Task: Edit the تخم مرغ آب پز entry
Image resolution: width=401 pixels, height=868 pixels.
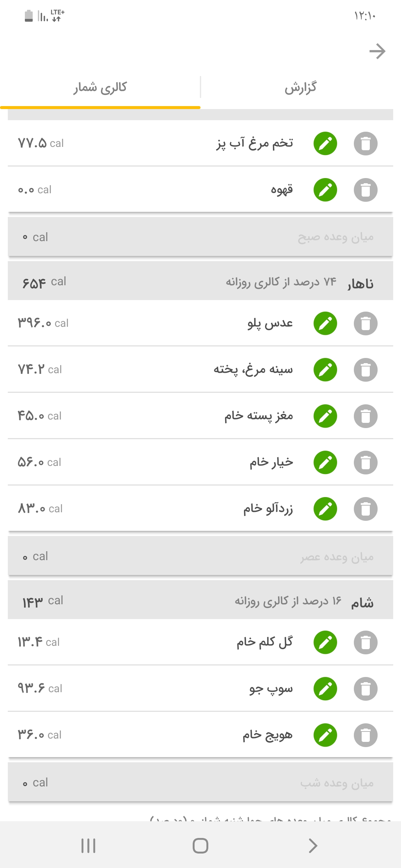Action: click(325, 144)
